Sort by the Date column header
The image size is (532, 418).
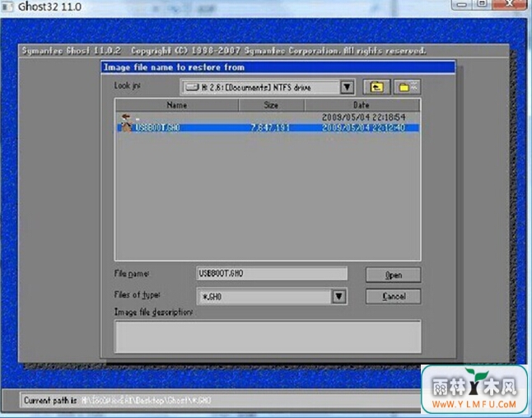(x=362, y=105)
